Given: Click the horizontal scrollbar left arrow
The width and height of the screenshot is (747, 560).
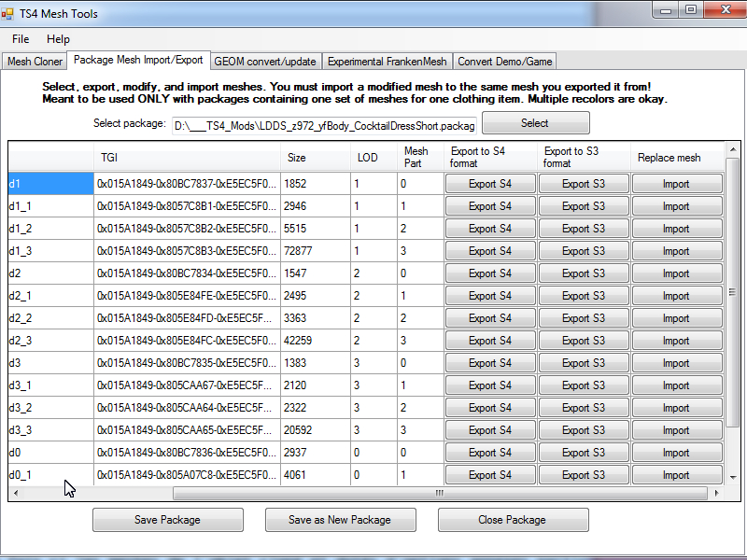Looking at the screenshot, I should point(16,494).
